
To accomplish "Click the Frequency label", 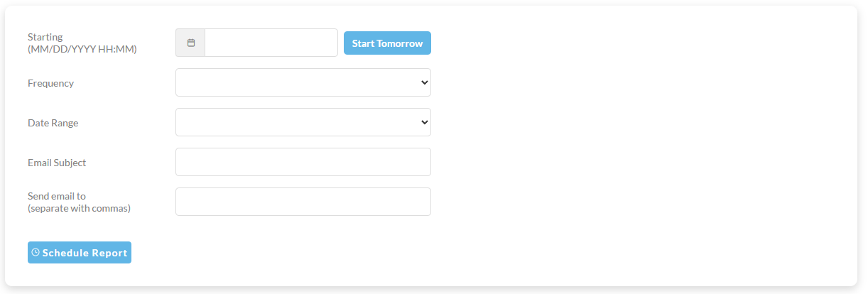I will click(50, 83).
